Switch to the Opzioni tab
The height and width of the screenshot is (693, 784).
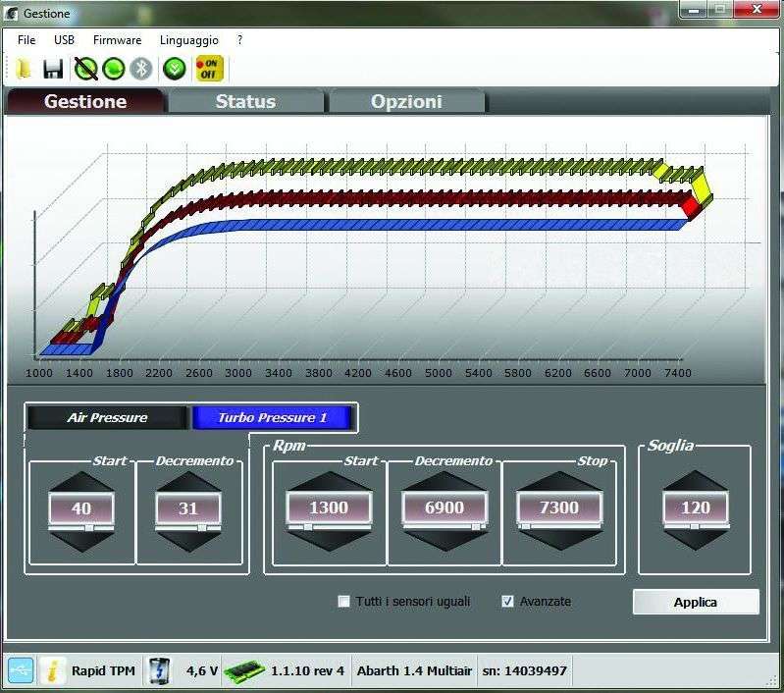(406, 101)
